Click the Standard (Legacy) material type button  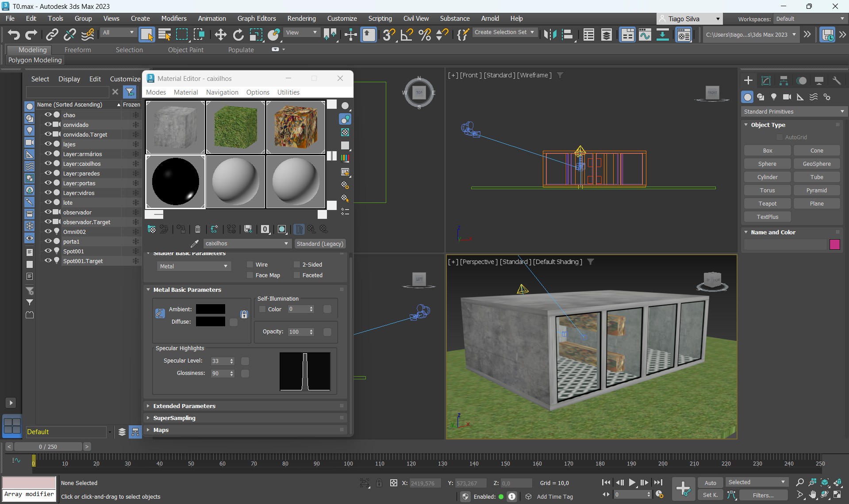point(320,244)
